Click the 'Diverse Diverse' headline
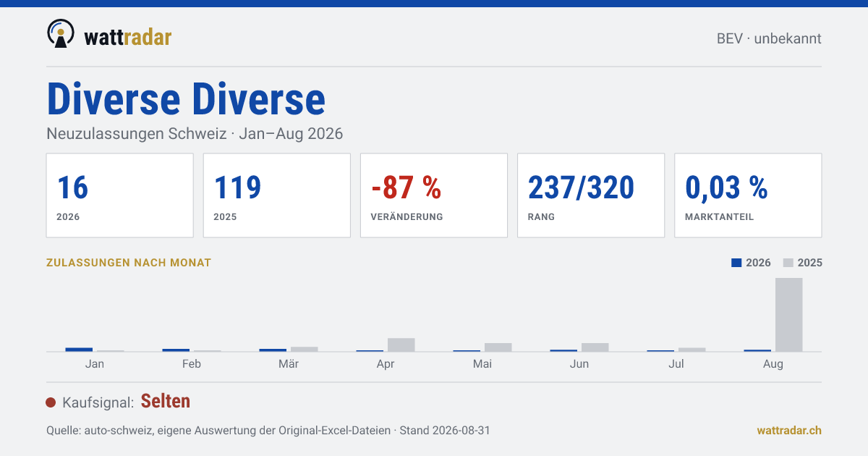The width and height of the screenshot is (868, 456). 186,99
